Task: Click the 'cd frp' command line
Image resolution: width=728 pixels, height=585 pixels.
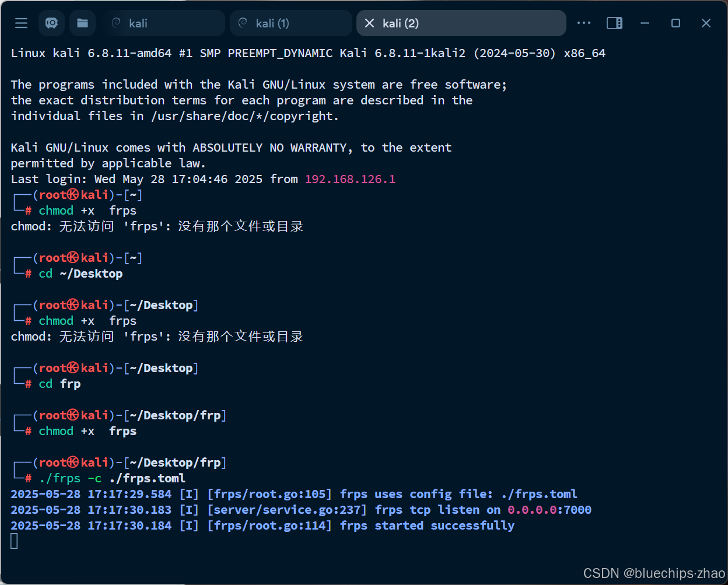Action: tap(60, 384)
